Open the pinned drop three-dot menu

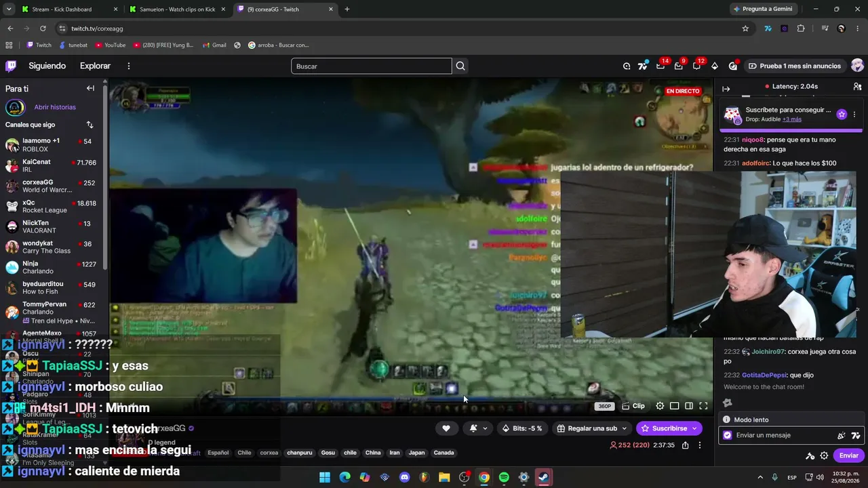click(x=854, y=115)
